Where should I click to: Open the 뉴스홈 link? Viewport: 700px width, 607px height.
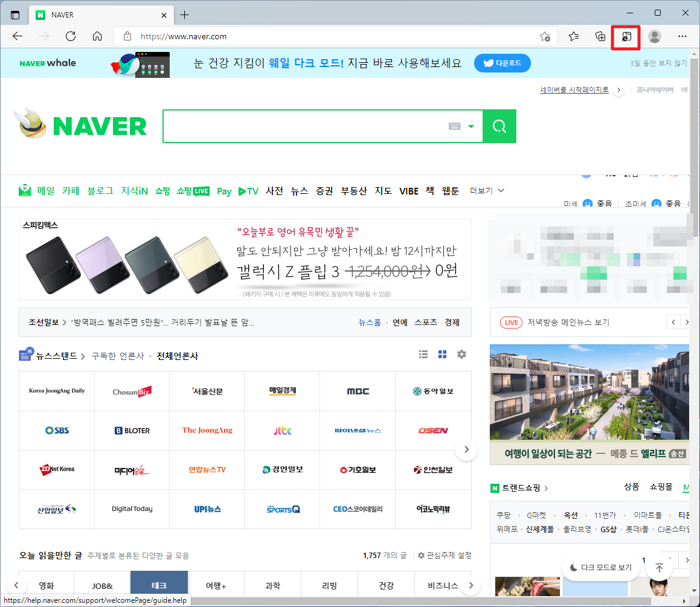pos(370,323)
